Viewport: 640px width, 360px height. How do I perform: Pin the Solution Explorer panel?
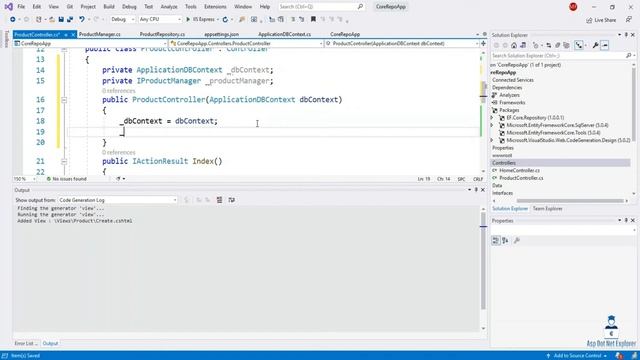click(626, 35)
